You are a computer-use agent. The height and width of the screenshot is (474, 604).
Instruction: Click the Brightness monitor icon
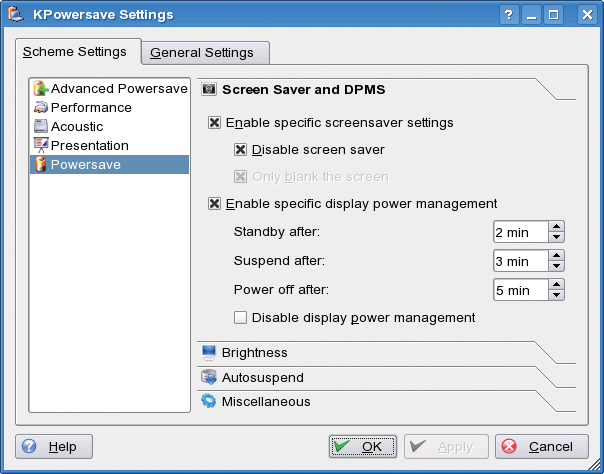tap(209, 353)
